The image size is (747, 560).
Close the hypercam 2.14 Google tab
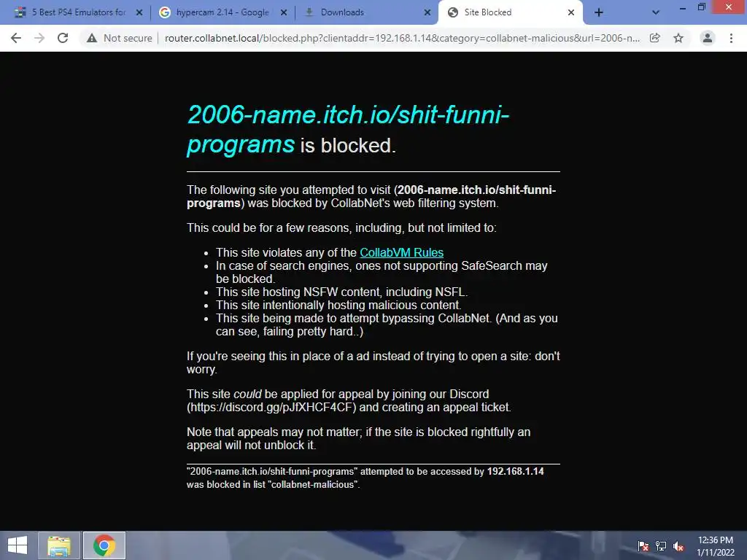coord(284,12)
